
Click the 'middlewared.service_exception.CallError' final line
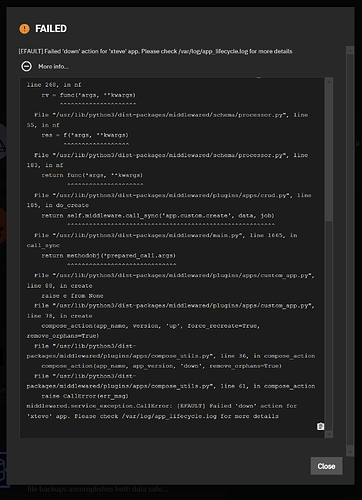pos(162,406)
